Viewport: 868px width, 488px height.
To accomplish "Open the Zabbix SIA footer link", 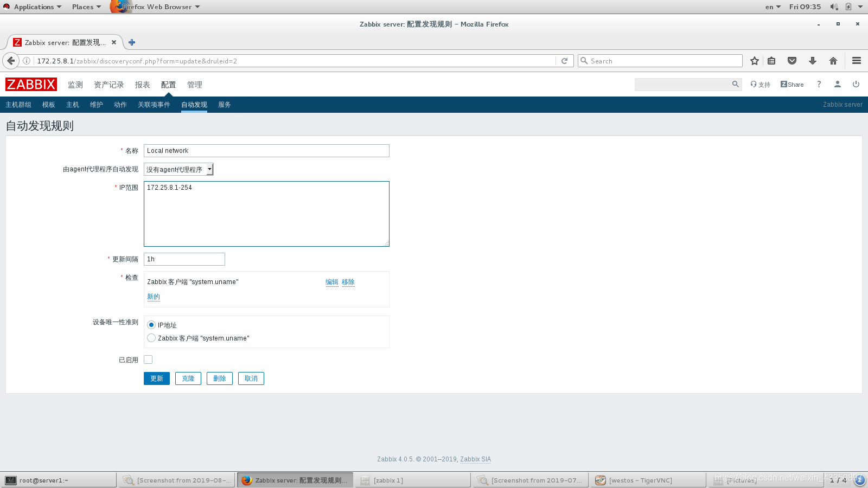I will click(476, 459).
